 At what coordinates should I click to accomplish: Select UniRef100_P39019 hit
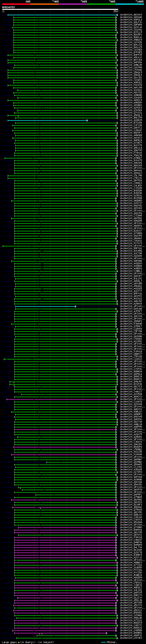131,352
